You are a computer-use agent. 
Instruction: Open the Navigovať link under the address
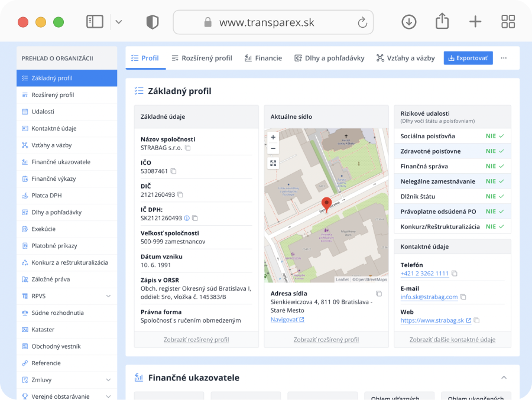[x=286, y=319]
